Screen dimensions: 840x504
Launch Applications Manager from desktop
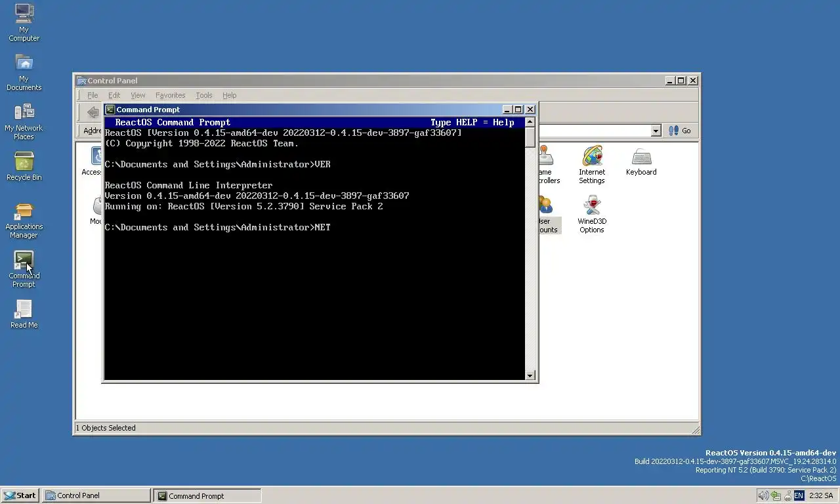[x=24, y=219]
